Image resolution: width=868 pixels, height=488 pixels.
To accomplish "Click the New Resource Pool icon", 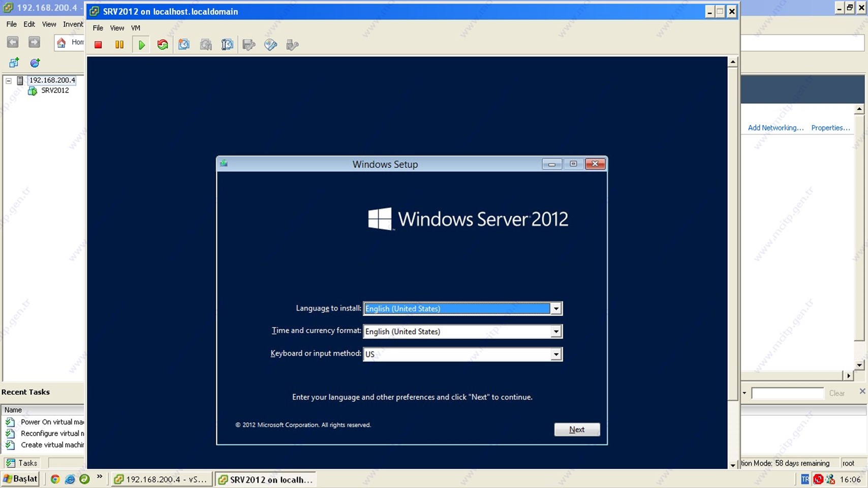I will coord(35,63).
